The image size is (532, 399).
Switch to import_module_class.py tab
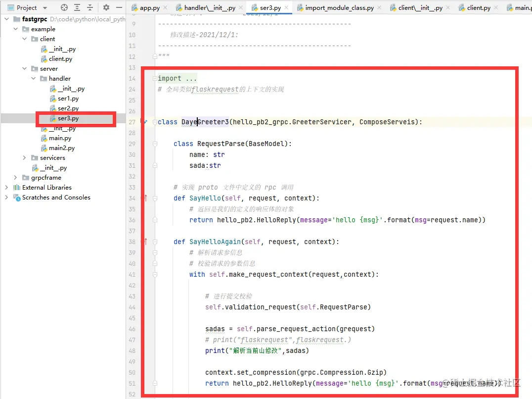(339, 8)
